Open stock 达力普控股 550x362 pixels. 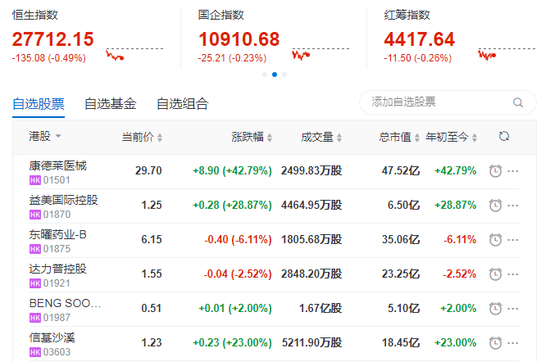click(58, 269)
